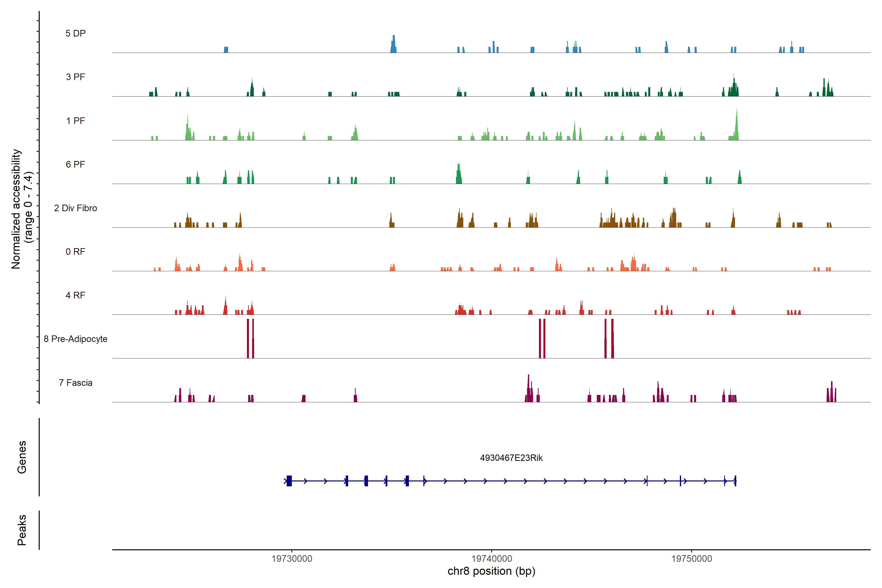Click the 6 PF track label
The height and width of the screenshot is (588, 882).
point(75,164)
